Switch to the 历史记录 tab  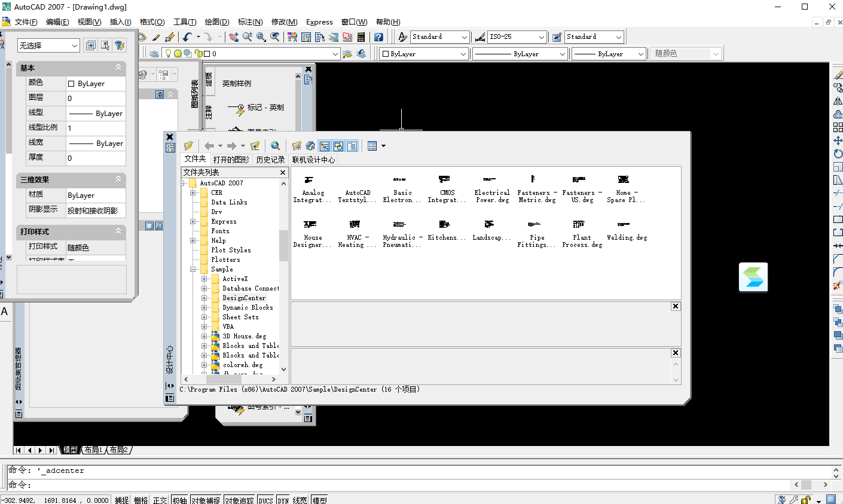point(270,160)
